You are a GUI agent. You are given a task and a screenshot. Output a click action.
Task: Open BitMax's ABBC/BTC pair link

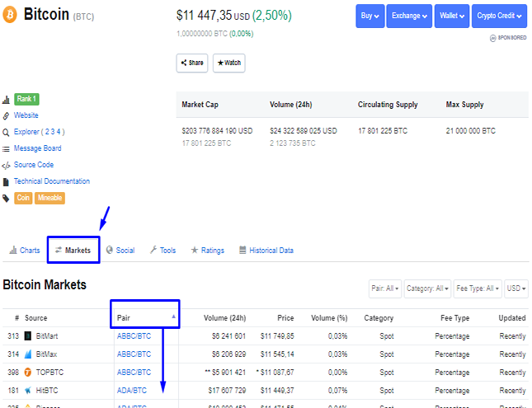pyautogui.click(x=134, y=354)
